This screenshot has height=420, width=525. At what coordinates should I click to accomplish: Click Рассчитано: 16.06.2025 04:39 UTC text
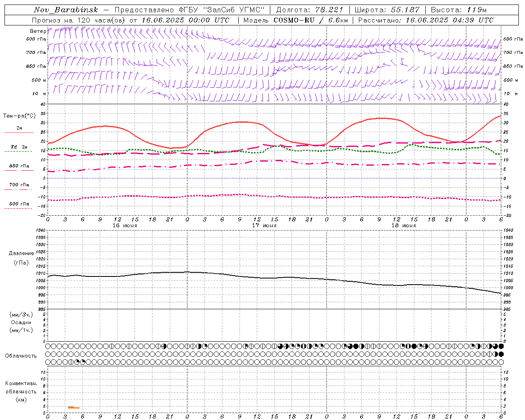click(426, 20)
